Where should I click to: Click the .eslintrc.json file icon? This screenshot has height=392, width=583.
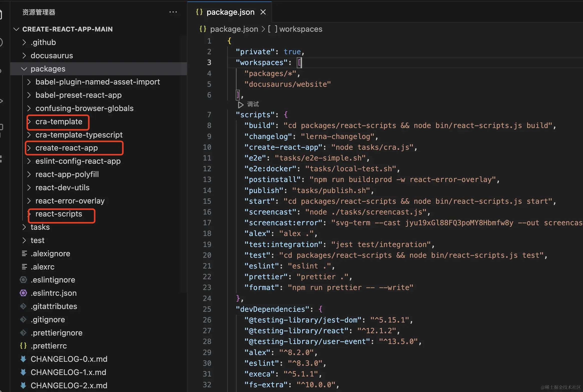(x=23, y=293)
